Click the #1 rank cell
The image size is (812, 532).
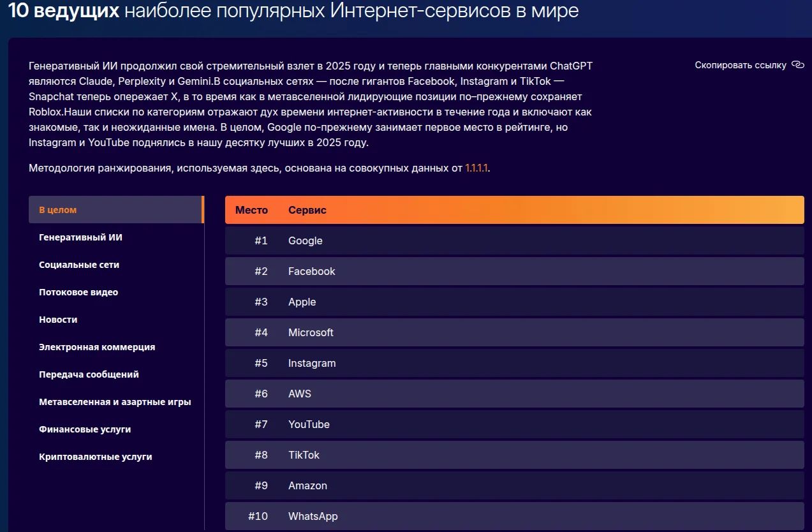tap(261, 240)
